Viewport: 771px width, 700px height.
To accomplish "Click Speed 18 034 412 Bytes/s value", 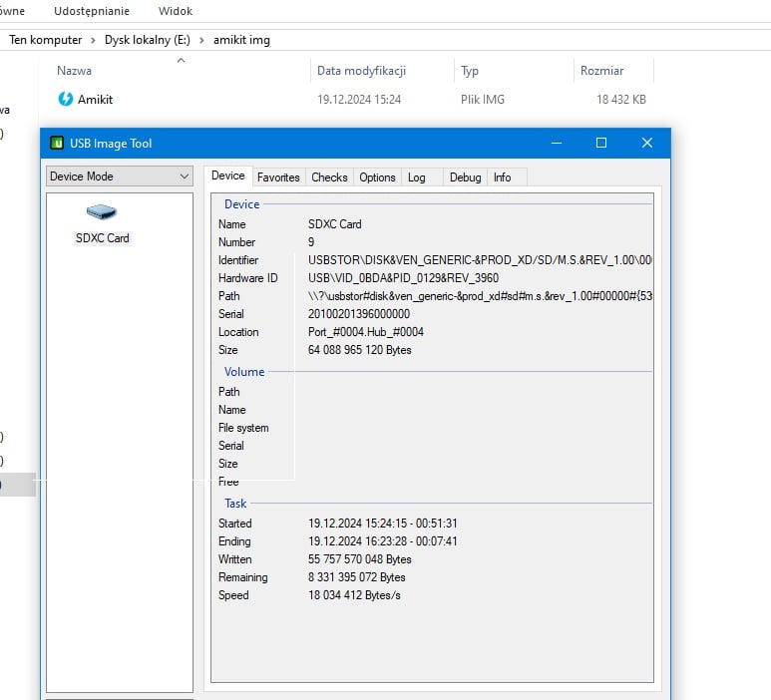I will click(354, 595).
